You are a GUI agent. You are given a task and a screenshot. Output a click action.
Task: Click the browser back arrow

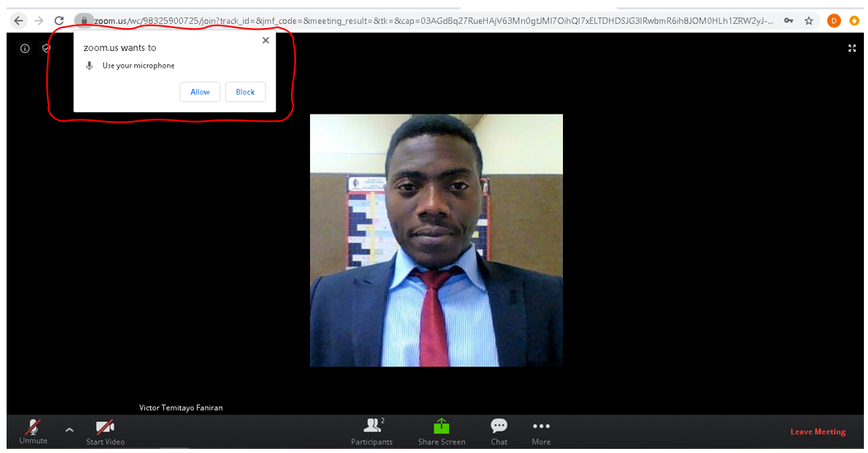[18, 21]
